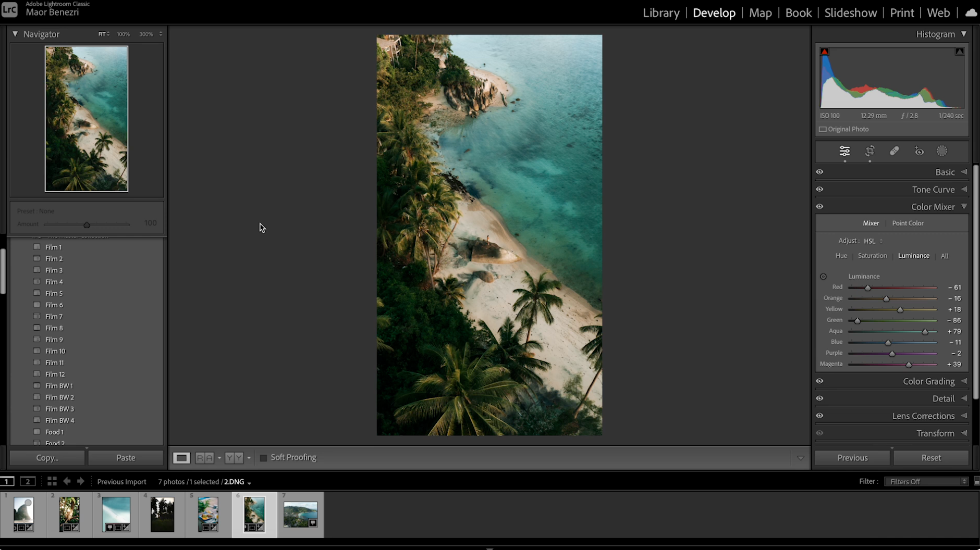980x550 pixels.
Task: Click the Reference view RA icon
Action: [204, 458]
